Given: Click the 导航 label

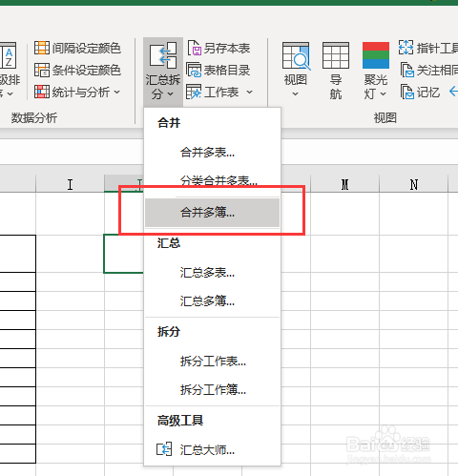Looking at the screenshot, I should (x=336, y=87).
